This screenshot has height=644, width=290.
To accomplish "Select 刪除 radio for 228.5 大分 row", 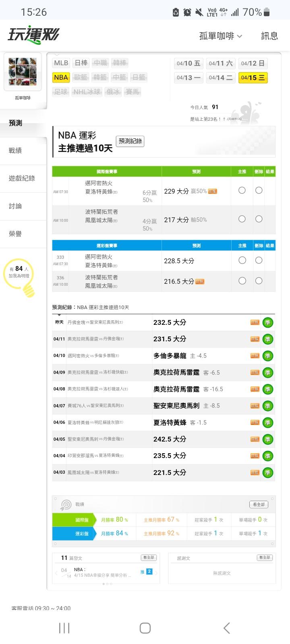I will click(259, 260).
